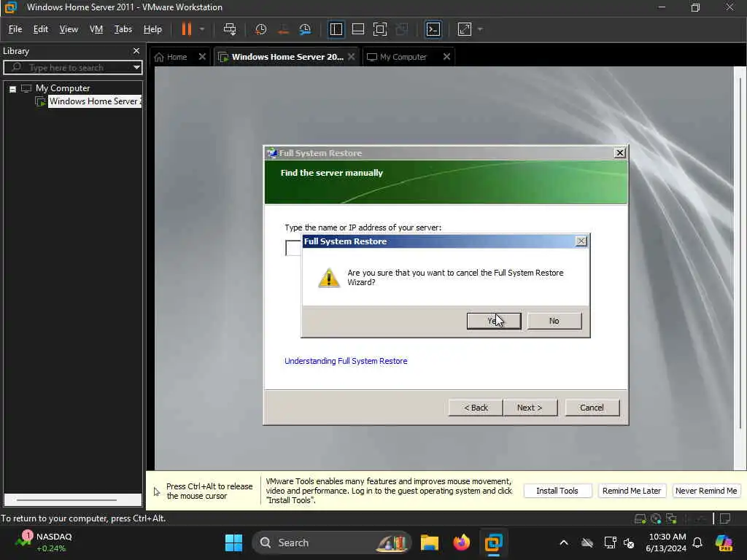The height and width of the screenshot is (560, 747).
Task: Open the Windows Start menu
Action: coord(233,542)
